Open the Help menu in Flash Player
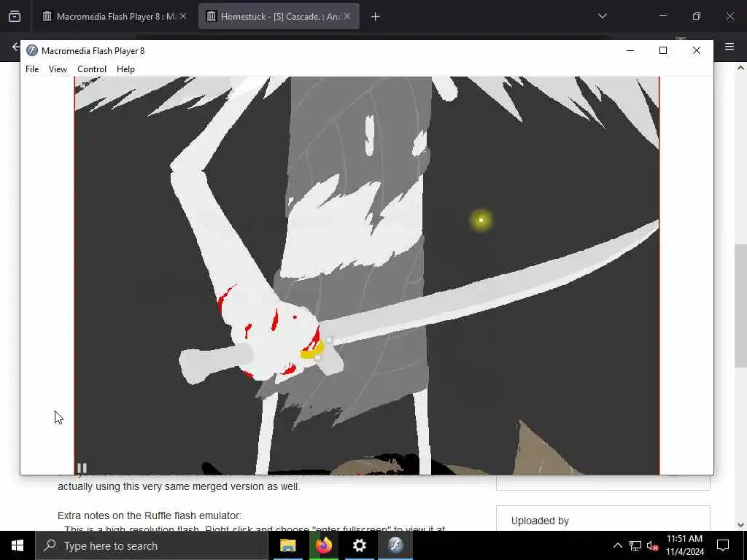The width and height of the screenshot is (747, 560). coord(125,69)
